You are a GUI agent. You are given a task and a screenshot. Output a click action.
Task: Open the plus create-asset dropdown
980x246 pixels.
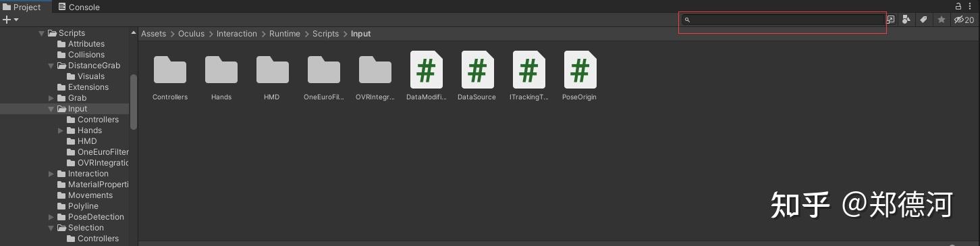tap(11, 20)
